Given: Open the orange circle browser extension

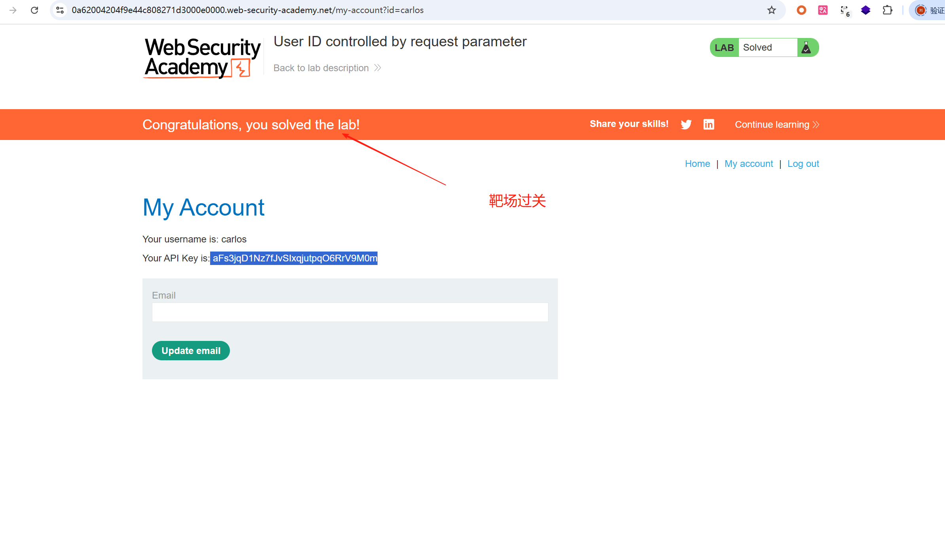Looking at the screenshot, I should click(x=801, y=10).
